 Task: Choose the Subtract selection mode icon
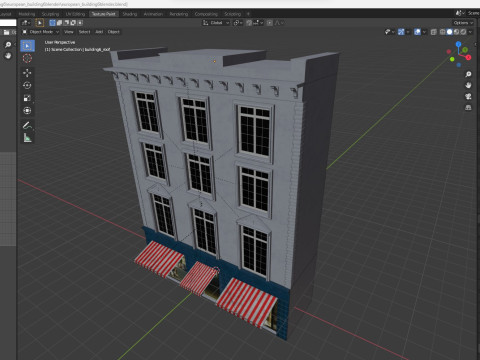(x=66, y=23)
